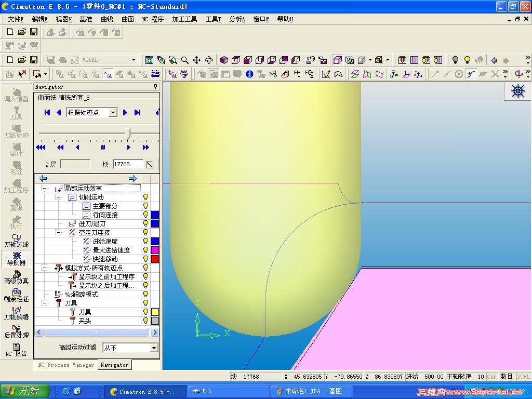The image size is (532, 399).
Task: Jump to last trajectory point
Action: click(137, 112)
